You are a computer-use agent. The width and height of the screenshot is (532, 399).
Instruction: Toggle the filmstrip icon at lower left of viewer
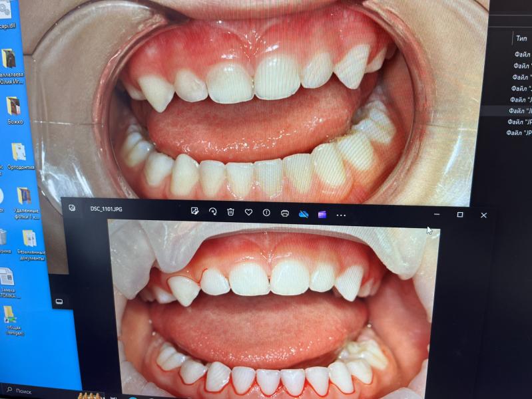click(x=59, y=301)
